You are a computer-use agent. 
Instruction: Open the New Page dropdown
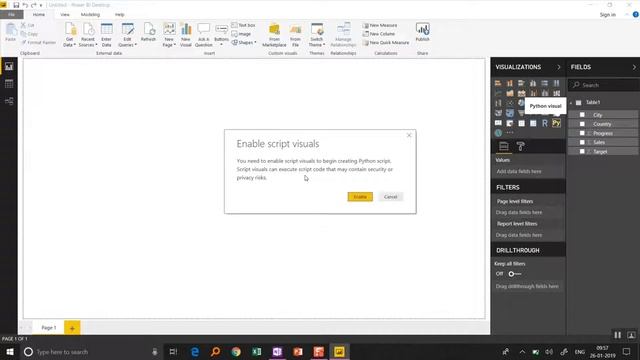(169, 35)
